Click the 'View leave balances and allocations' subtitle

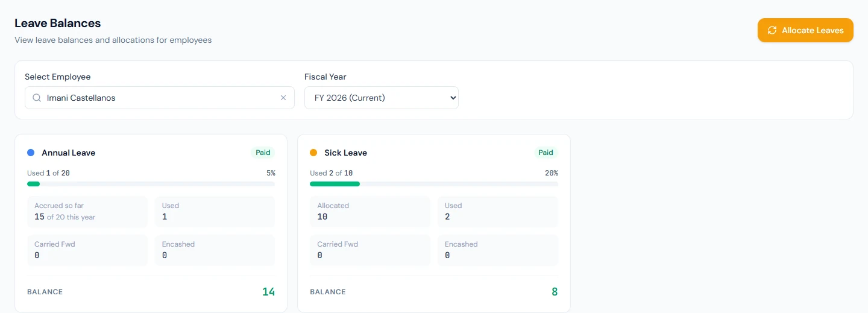(x=113, y=40)
